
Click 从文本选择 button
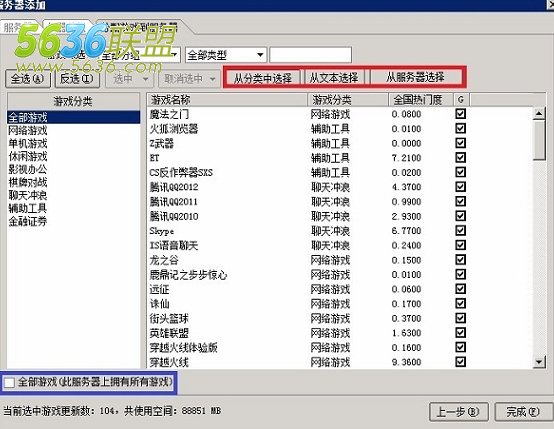coord(334,78)
